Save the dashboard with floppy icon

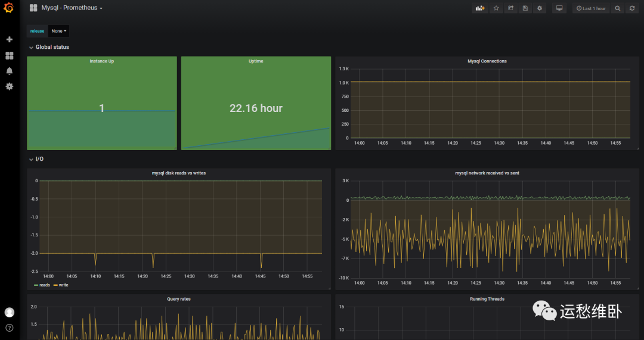coord(525,8)
